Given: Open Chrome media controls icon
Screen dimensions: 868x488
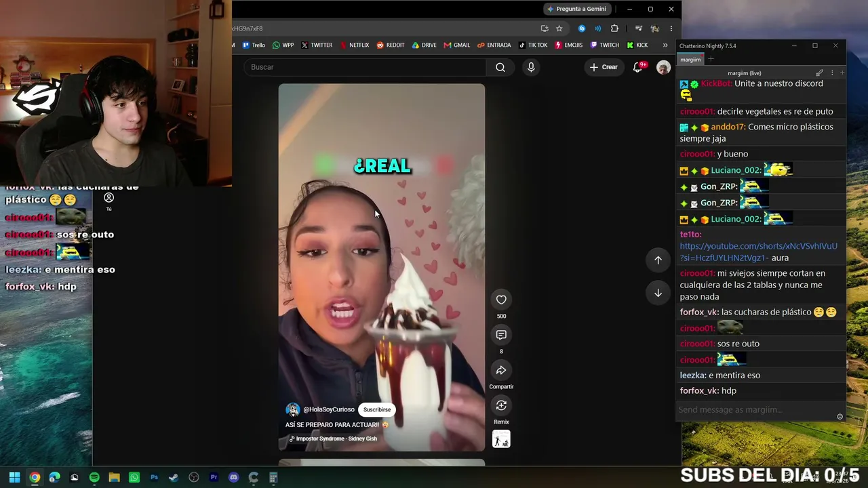Looking at the screenshot, I should tap(638, 28).
